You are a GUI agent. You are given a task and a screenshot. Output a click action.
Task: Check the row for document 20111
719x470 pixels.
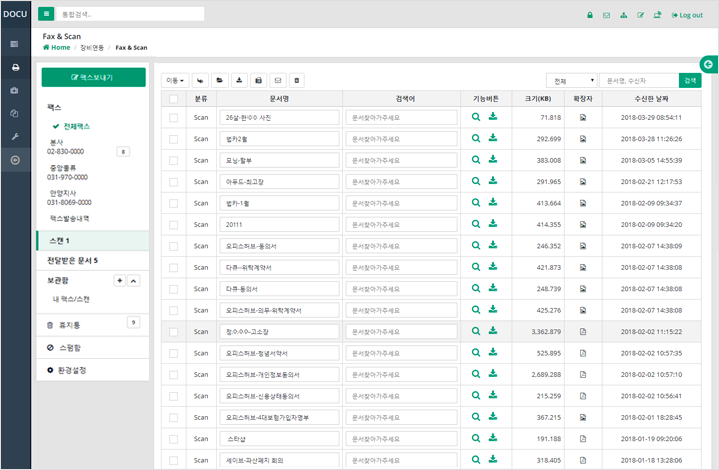pyautogui.click(x=173, y=225)
